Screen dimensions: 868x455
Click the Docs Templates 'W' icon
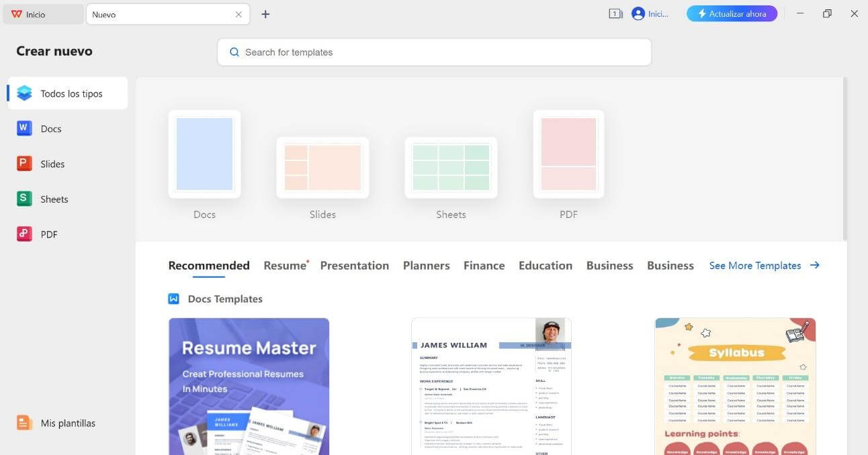[174, 298]
